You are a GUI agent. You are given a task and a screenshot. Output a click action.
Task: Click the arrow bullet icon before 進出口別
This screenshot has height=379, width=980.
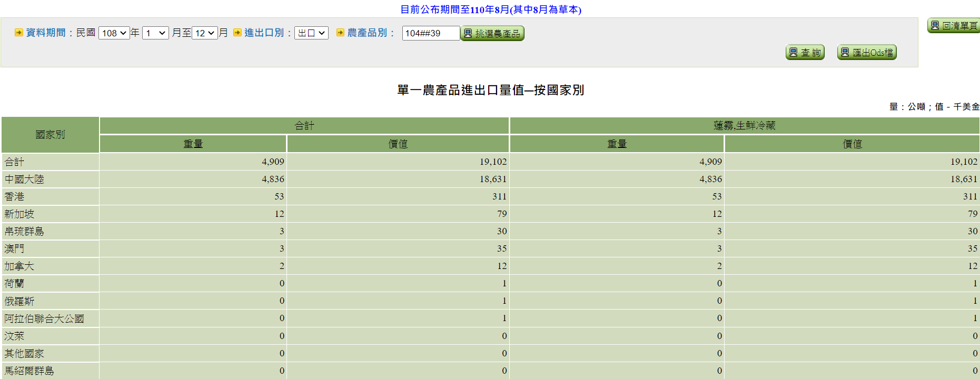point(237,33)
